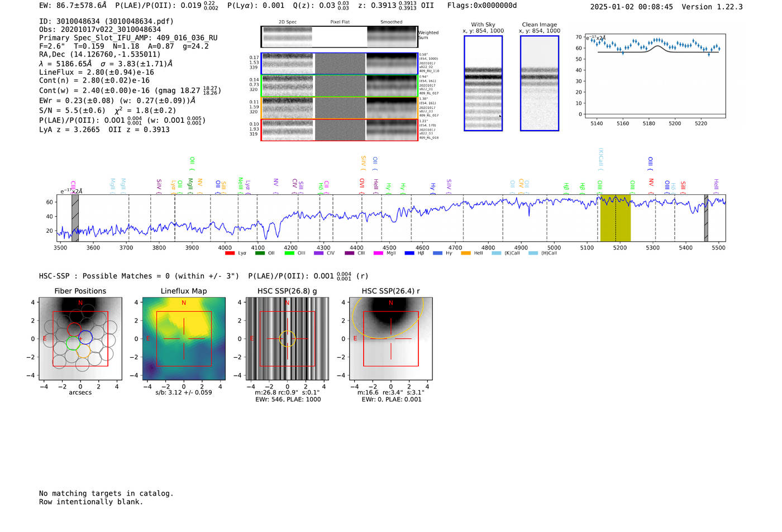
Task: Click the magenta MgII legend swatch
Action: pyautogui.click(x=379, y=253)
